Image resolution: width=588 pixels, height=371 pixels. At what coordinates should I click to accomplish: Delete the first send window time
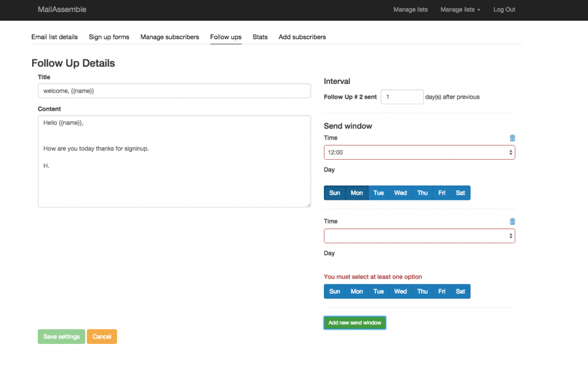click(x=512, y=138)
